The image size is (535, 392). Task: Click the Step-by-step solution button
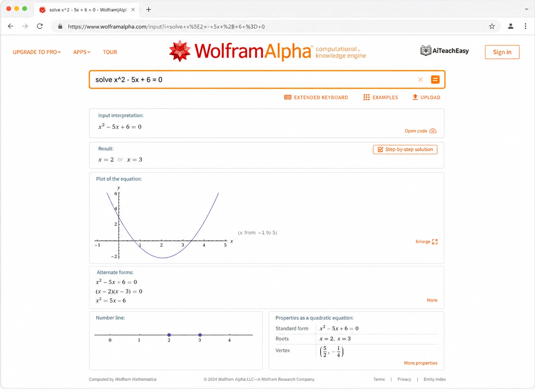coord(405,149)
